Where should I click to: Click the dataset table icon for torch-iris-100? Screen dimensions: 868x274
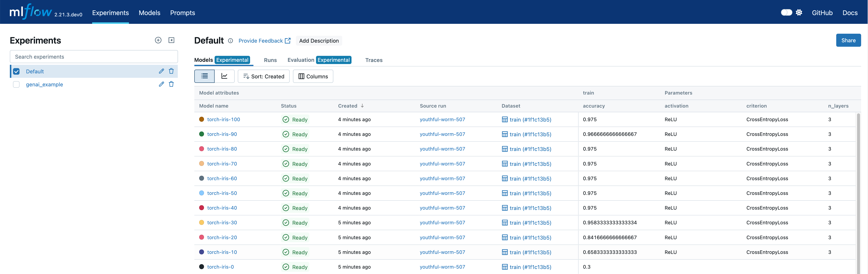click(504, 119)
